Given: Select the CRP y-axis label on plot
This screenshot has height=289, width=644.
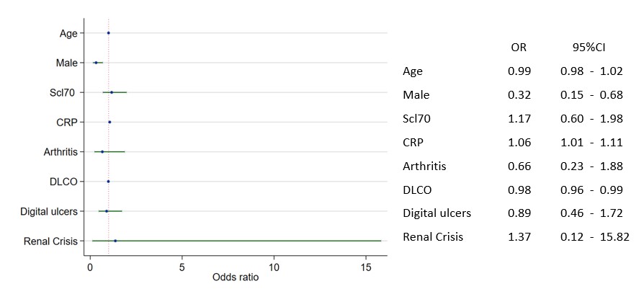Looking at the screenshot, I should point(67,123).
